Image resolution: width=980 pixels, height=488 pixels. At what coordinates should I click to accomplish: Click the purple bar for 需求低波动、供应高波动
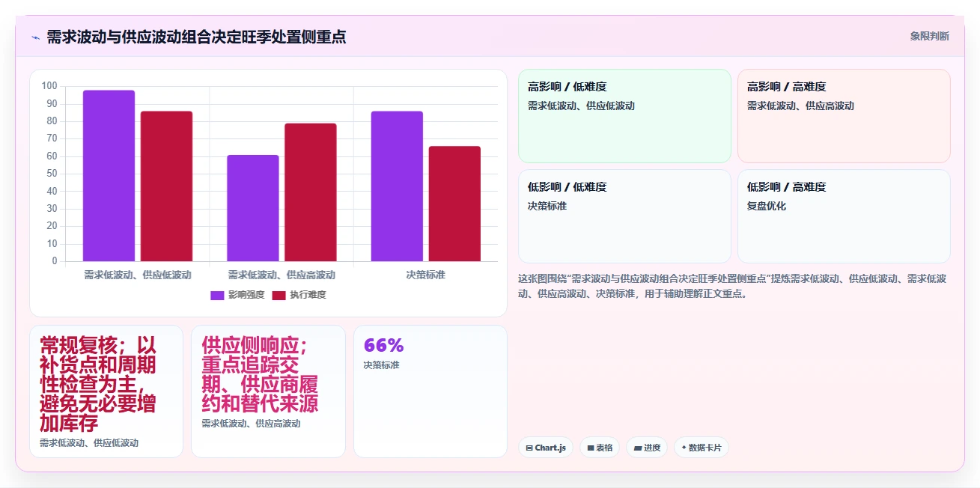click(253, 208)
